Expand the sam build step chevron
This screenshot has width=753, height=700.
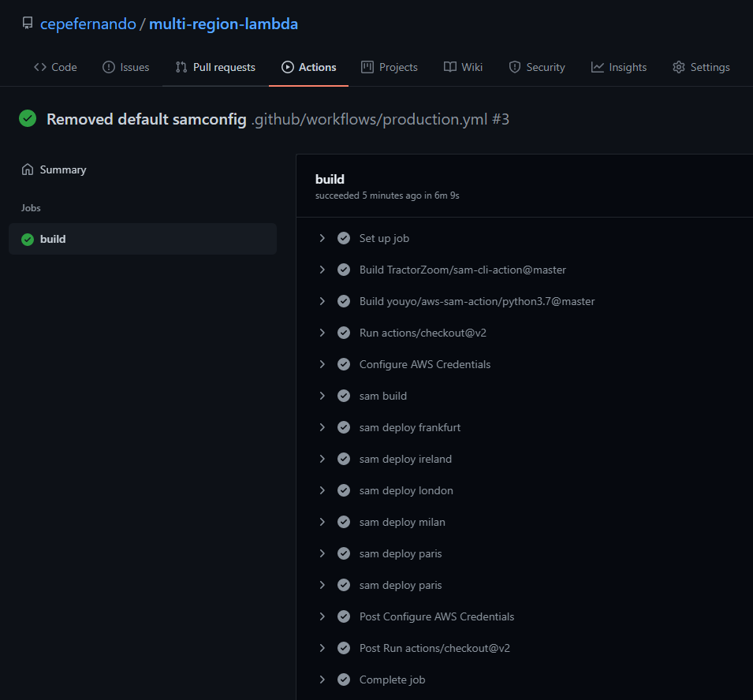click(322, 396)
